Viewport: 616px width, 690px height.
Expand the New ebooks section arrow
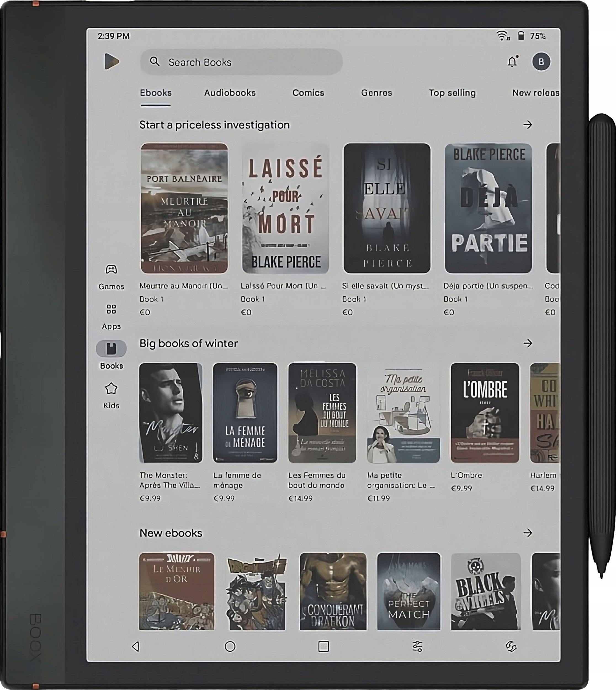(527, 533)
